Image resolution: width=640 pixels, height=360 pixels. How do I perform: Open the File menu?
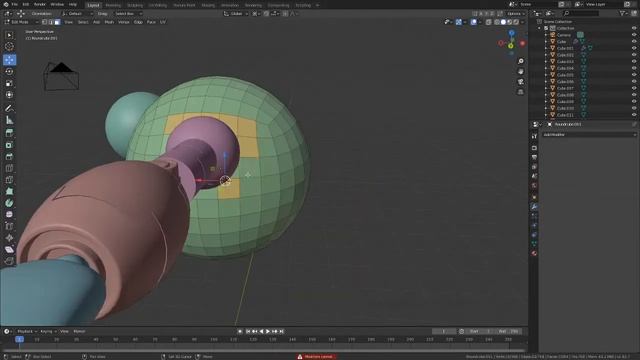(14, 4)
